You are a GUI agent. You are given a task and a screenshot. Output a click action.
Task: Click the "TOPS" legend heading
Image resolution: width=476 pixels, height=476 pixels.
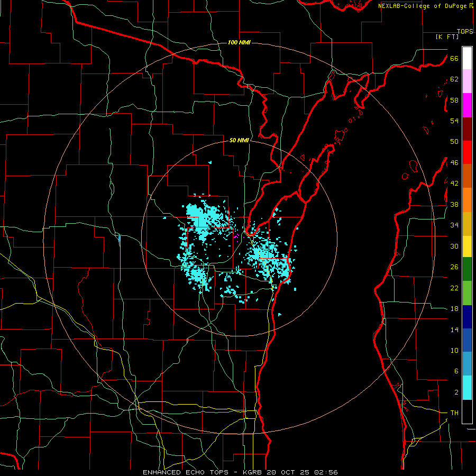[465, 32]
